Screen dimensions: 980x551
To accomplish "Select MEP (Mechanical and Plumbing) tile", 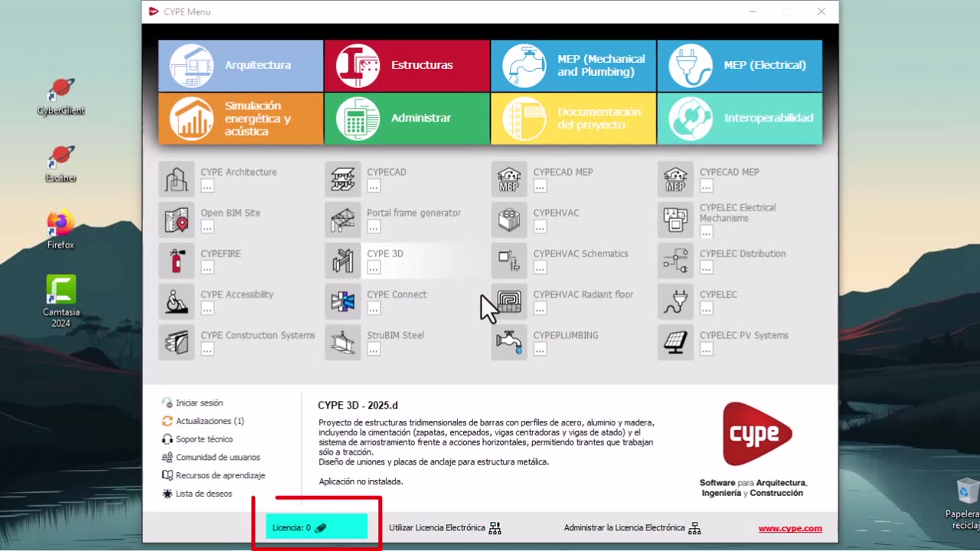I will pos(573,66).
